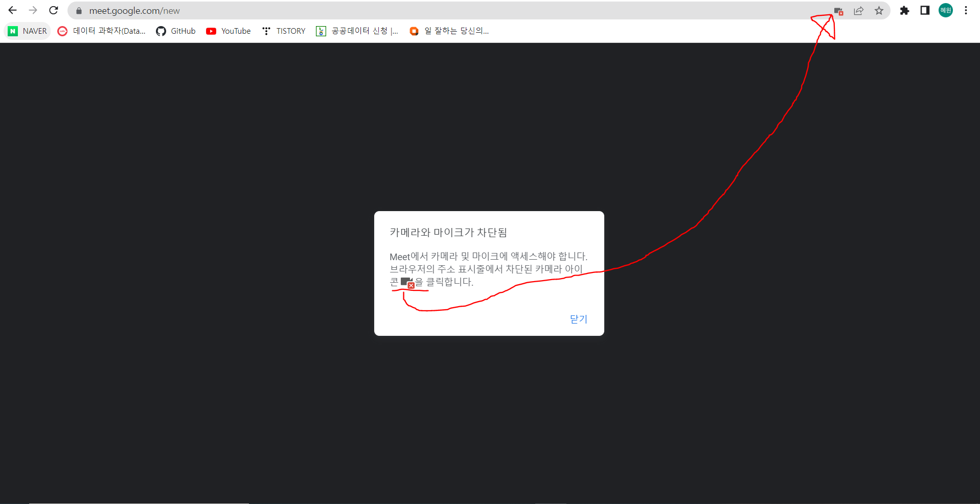Open the GitHub bookmark
This screenshot has height=504, width=980.
point(176,31)
